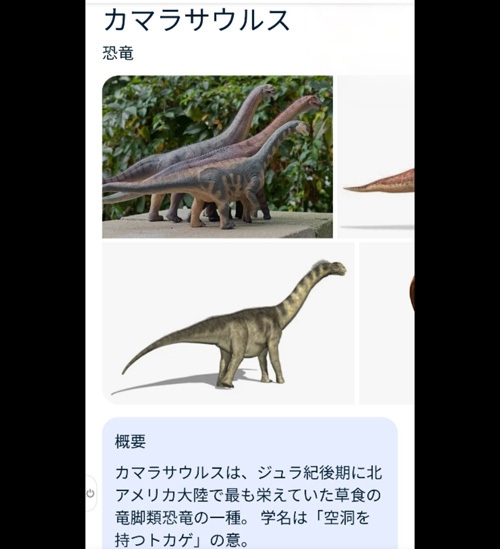Open the partially visible orange tail image
The image size is (500, 549).
tap(376, 157)
